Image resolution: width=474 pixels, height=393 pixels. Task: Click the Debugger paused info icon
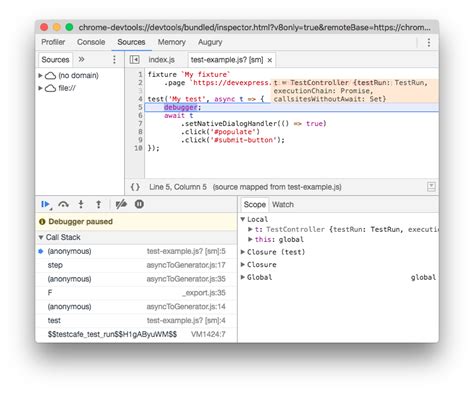click(x=42, y=222)
